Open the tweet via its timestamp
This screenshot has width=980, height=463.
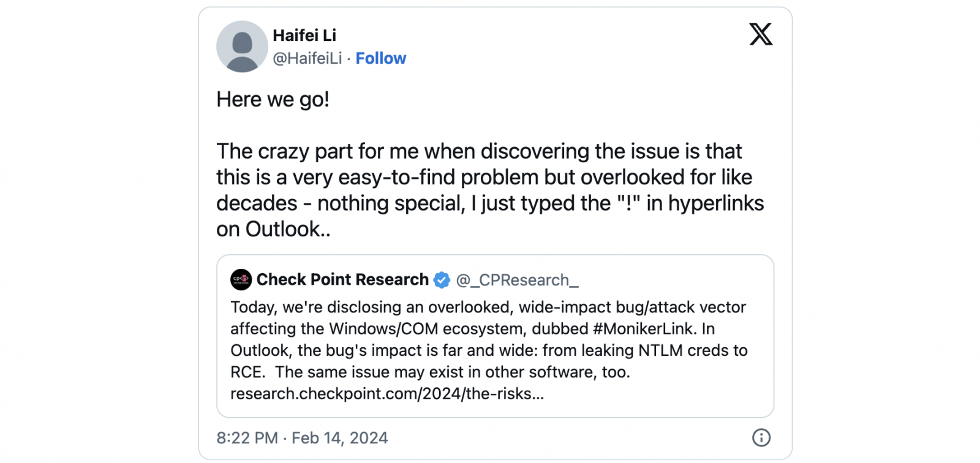pyautogui.click(x=303, y=438)
